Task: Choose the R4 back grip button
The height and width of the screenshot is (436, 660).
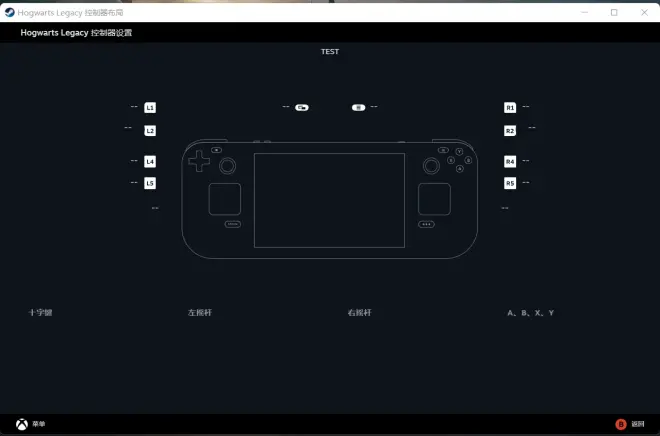Action: (510, 162)
